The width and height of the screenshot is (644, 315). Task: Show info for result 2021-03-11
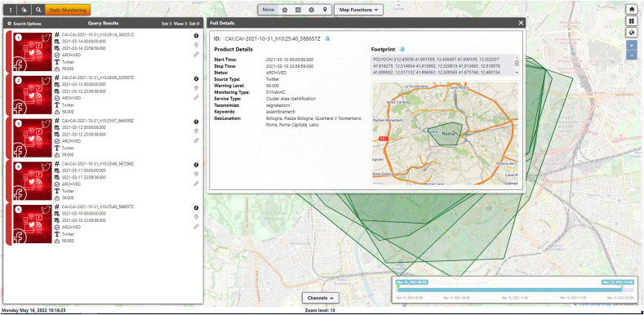[x=197, y=164]
